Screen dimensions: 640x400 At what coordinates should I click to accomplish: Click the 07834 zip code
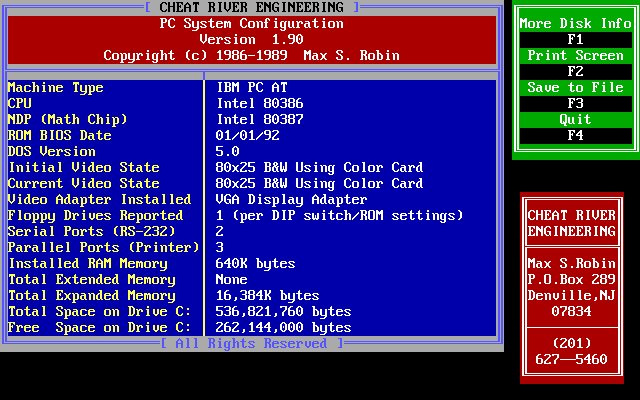pos(571,311)
